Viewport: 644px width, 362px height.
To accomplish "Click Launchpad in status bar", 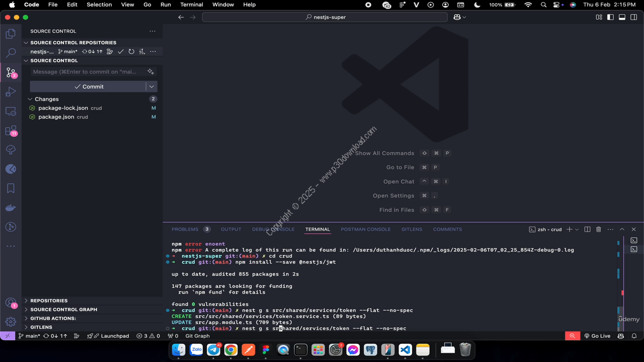I will click(x=108, y=336).
